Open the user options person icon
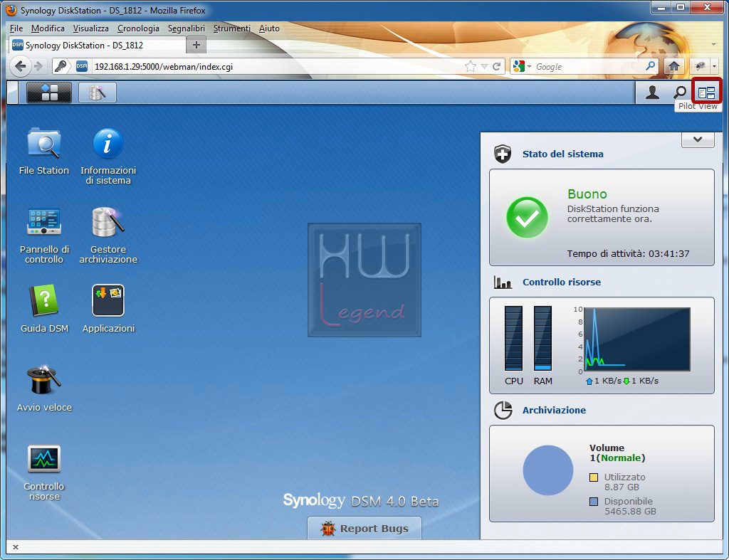Screen dimensions: 729x560 click(652, 93)
